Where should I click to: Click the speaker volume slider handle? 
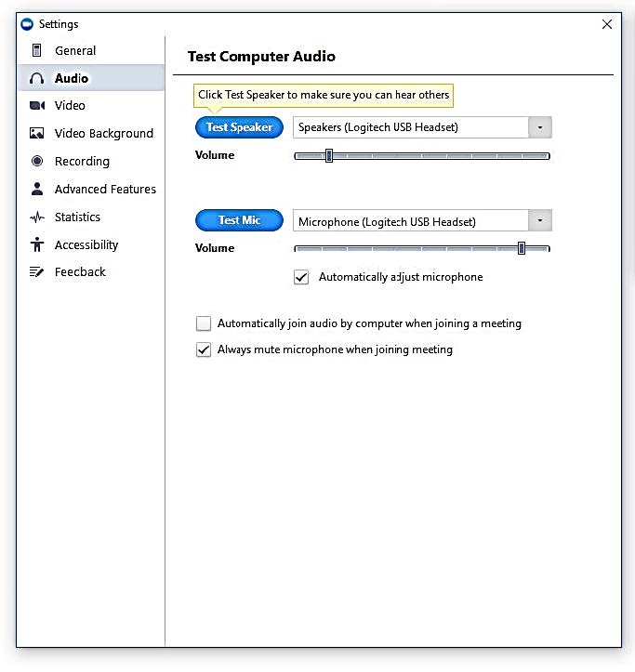pyautogui.click(x=329, y=155)
